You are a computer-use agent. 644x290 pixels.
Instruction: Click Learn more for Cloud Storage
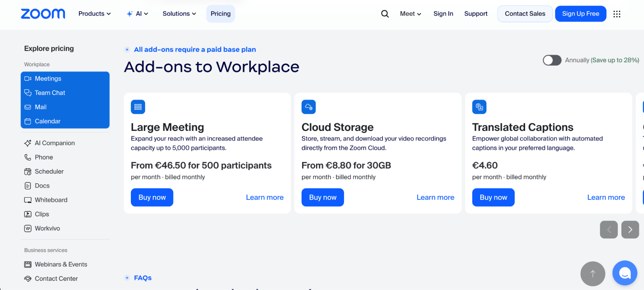(x=435, y=197)
